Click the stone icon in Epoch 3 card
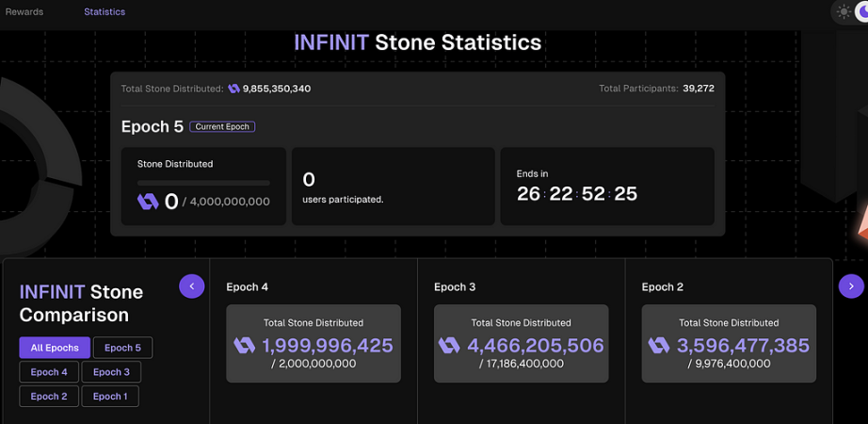Viewport: 868px width, 424px height. (x=449, y=345)
